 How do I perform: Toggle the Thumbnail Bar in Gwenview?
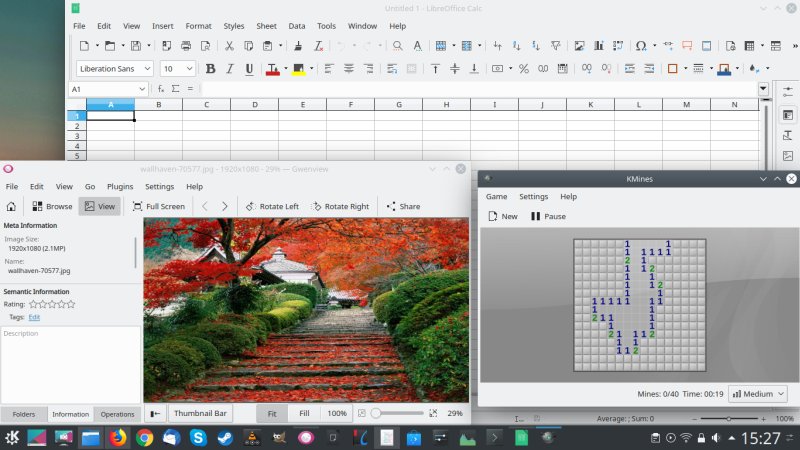pos(201,413)
